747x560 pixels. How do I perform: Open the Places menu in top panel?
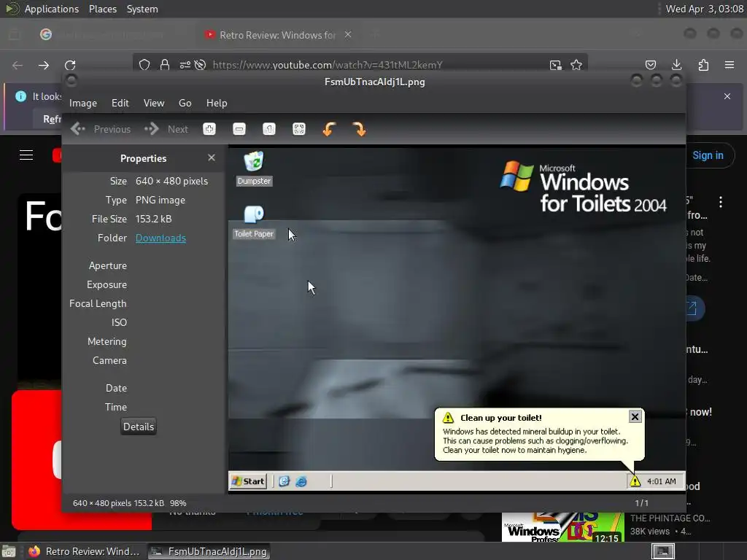pyautogui.click(x=103, y=9)
